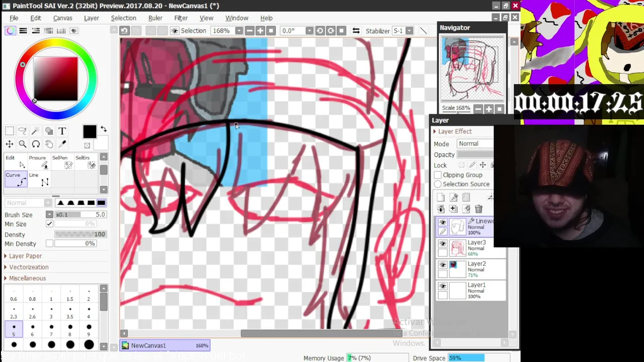Select the Zoom magnifier tool
Image resolution: width=644 pixels, height=362 pixels.
click(23, 144)
